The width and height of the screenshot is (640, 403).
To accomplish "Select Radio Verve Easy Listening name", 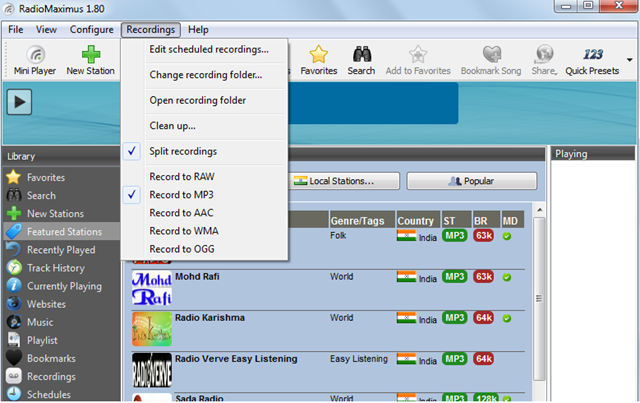I will [236, 358].
